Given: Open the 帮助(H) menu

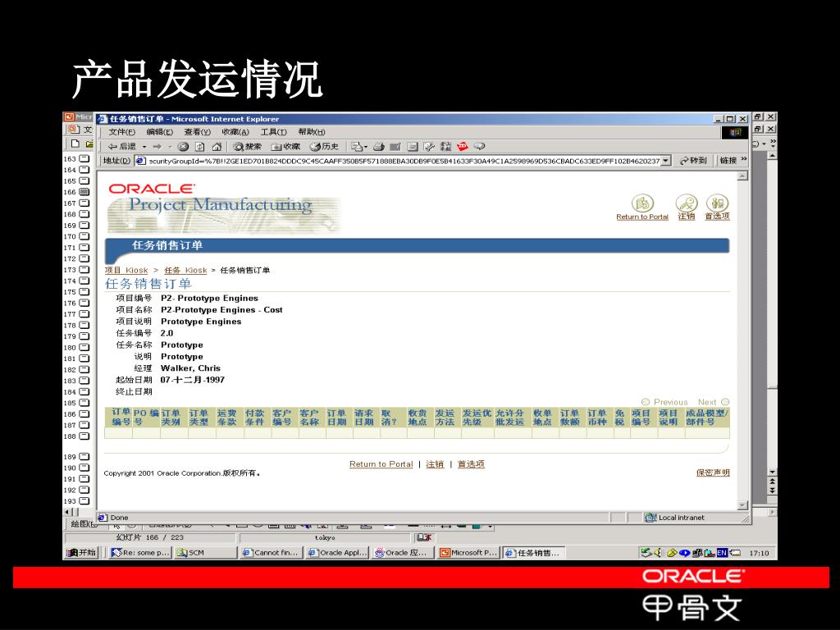Looking at the screenshot, I should [311, 132].
